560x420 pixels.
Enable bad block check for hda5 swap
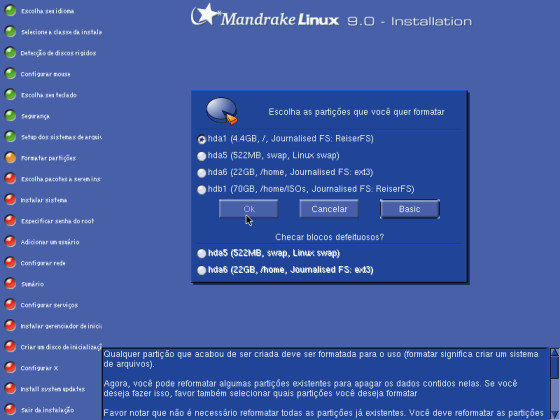[x=201, y=254]
